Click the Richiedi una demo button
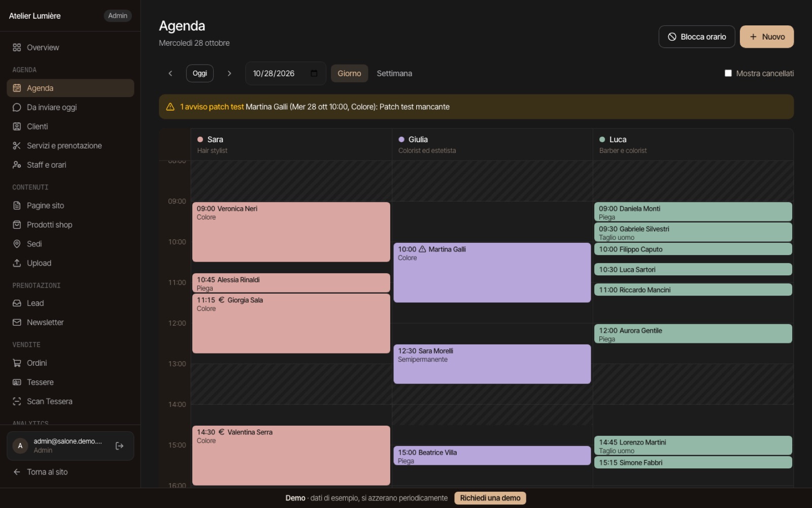 (490, 498)
